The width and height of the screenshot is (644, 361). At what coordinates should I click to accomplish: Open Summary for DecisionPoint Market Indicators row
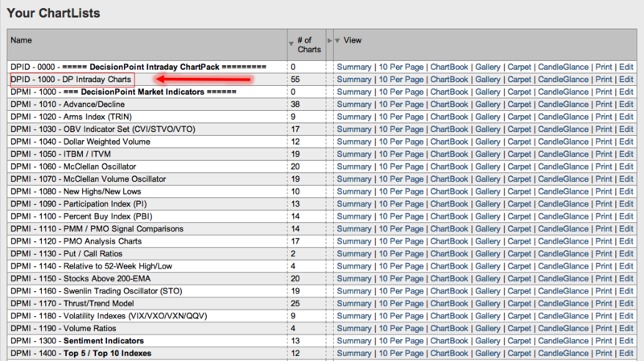coord(353,92)
